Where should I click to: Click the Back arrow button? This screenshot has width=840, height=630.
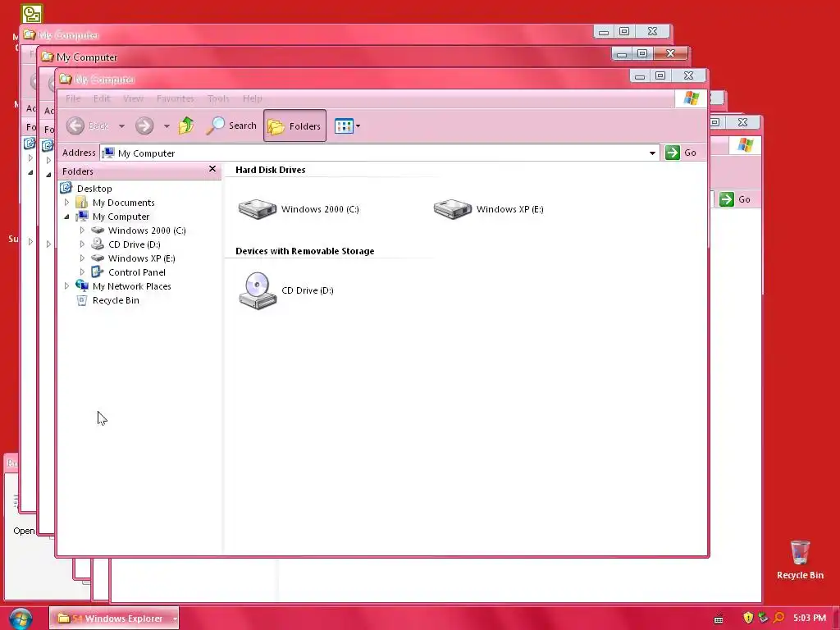(75, 126)
